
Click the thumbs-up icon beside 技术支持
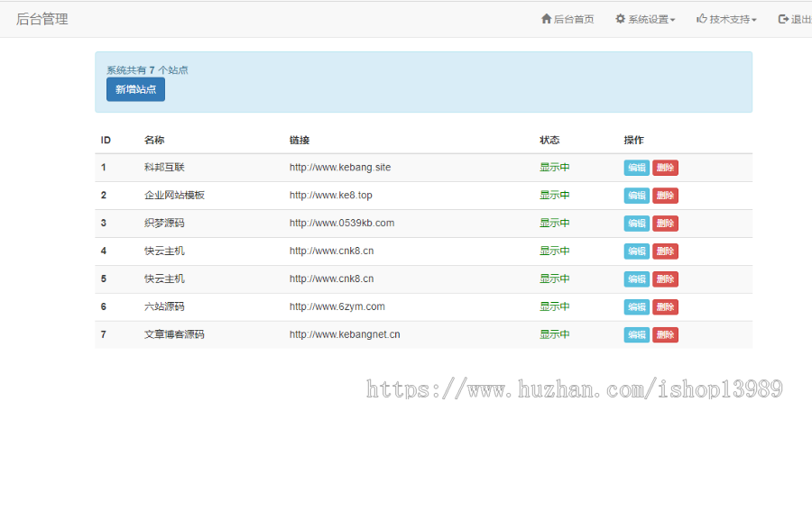[x=701, y=19]
